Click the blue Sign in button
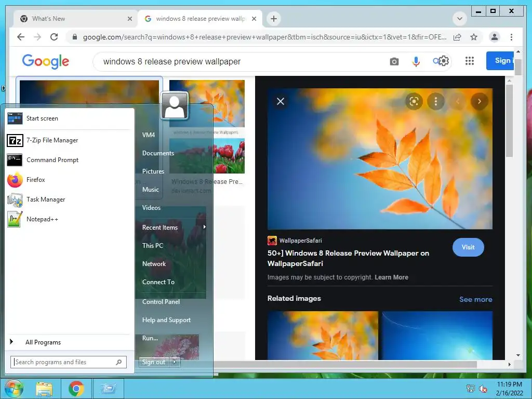Screen dimensions: 532x399 500,61
